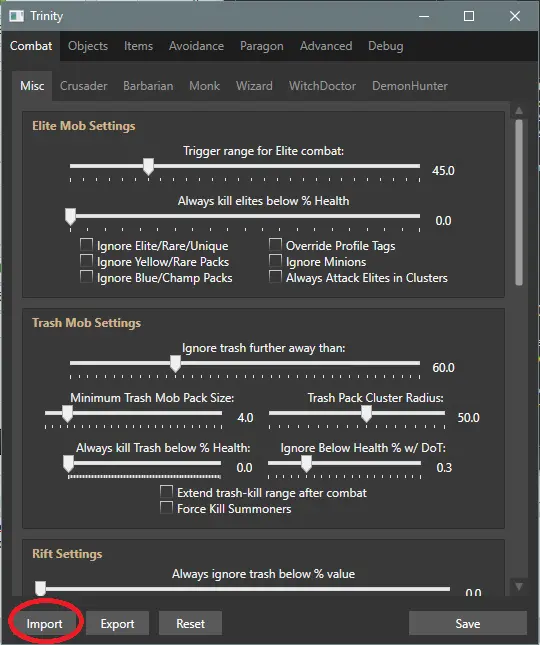Open the DemonHunter sub-tab
This screenshot has width=540, height=645.
[x=410, y=86]
